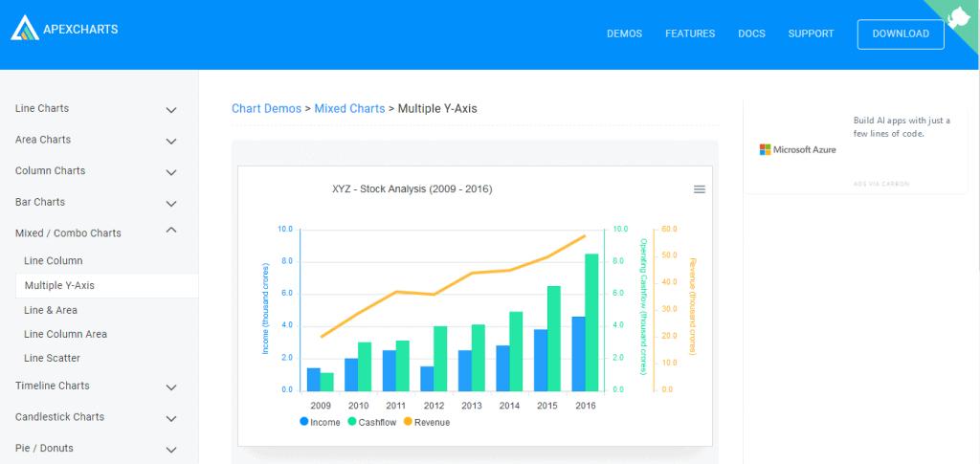The image size is (980, 464).
Task: Click the APEXCHARTS brand text
Action: tap(80, 29)
